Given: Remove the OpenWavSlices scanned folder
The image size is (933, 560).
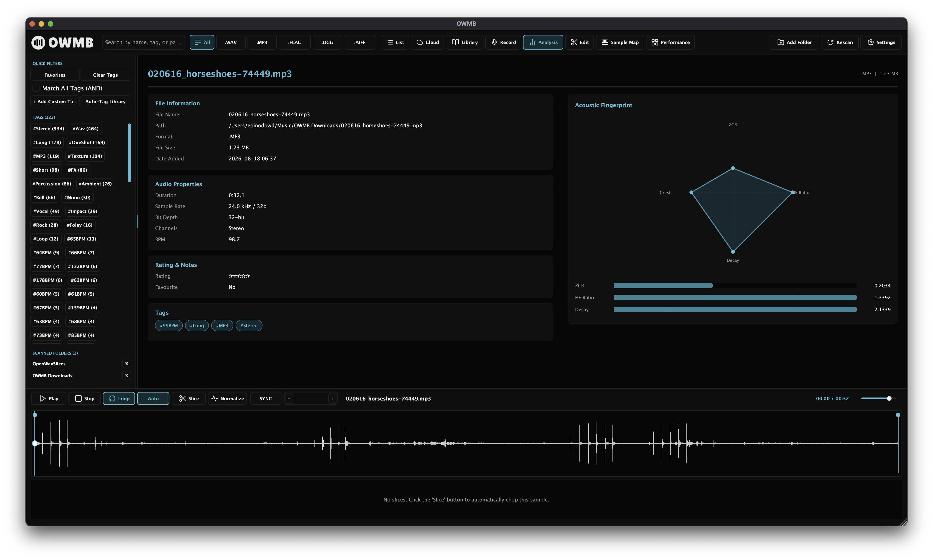Looking at the screenshot, I should (x=126, y=364).
